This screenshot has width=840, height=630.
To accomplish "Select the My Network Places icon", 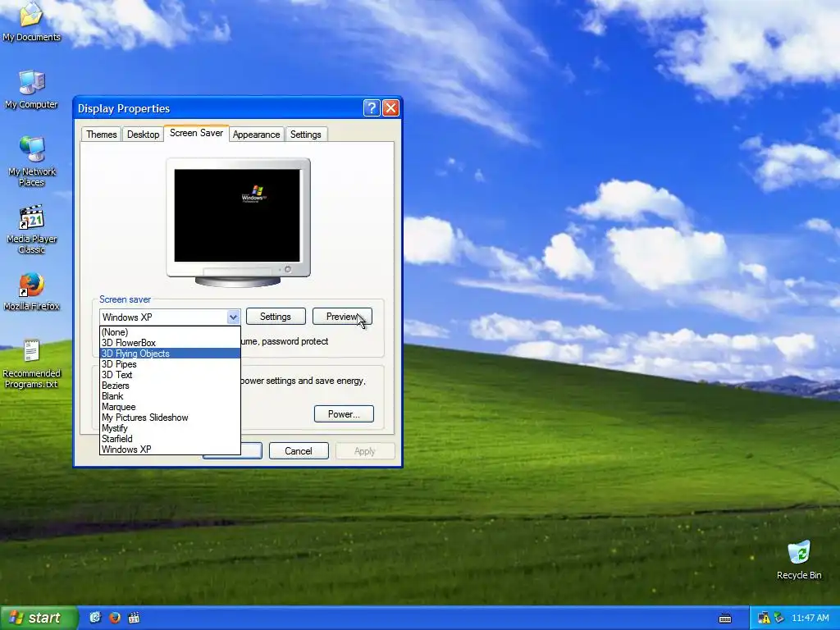I will coord(31,162).
